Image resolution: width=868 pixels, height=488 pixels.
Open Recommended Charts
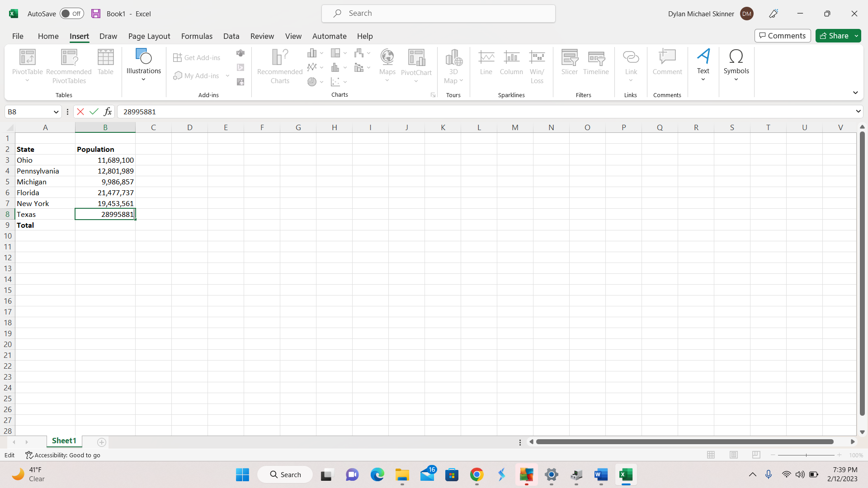(279, 66)
